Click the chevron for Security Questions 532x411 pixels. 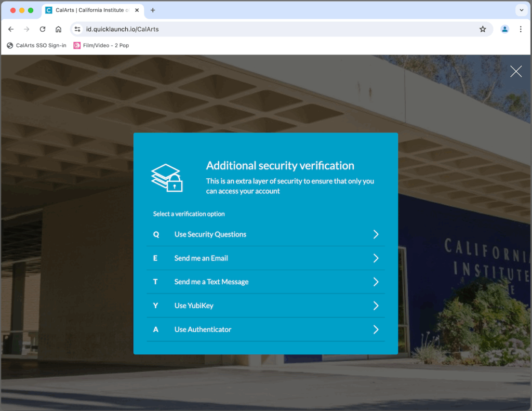(376, 234)
